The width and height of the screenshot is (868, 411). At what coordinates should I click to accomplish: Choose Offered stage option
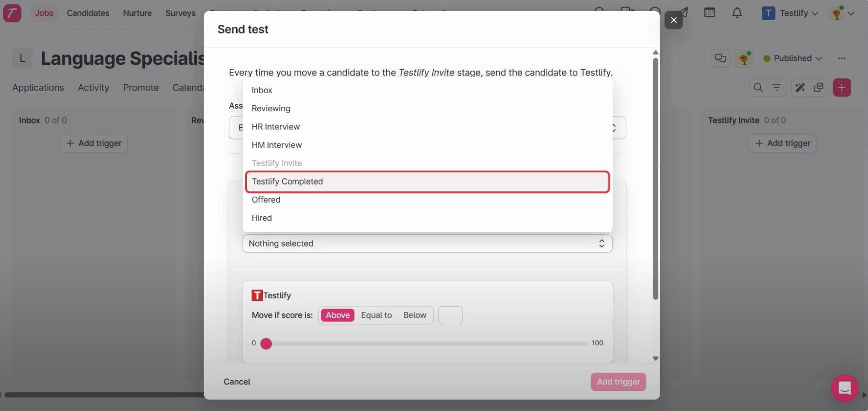coord(427,200)
